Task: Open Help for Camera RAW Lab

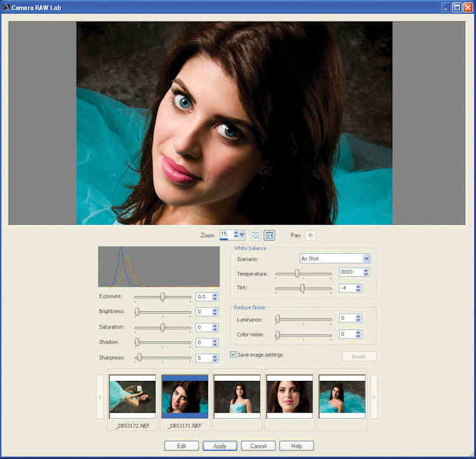Action: pyautogui.click(x=296, y=446)
